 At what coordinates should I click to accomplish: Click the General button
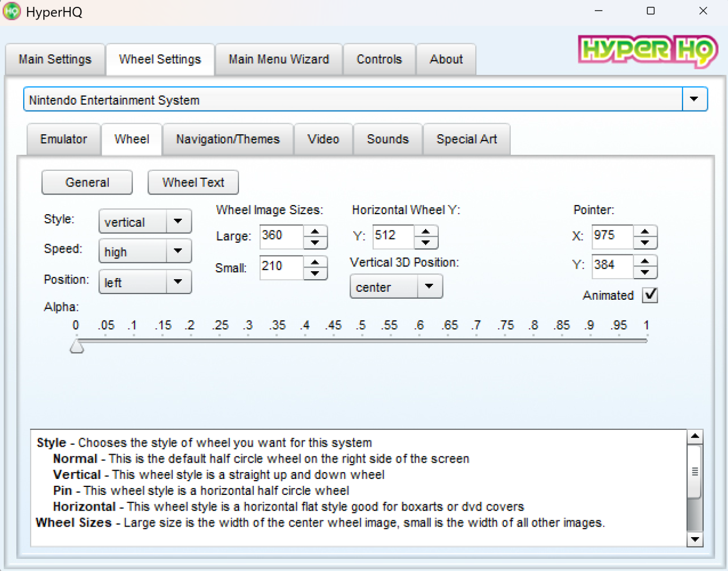[87, 182]
